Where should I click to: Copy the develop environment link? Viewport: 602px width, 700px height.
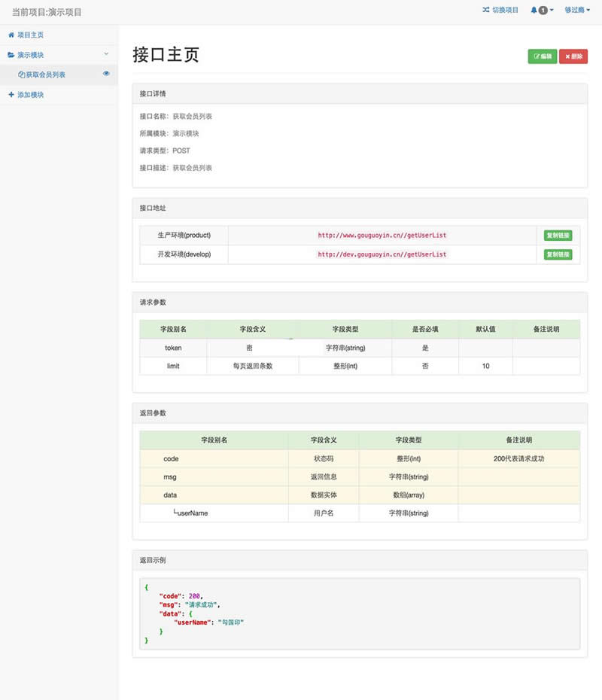[558, 254]
